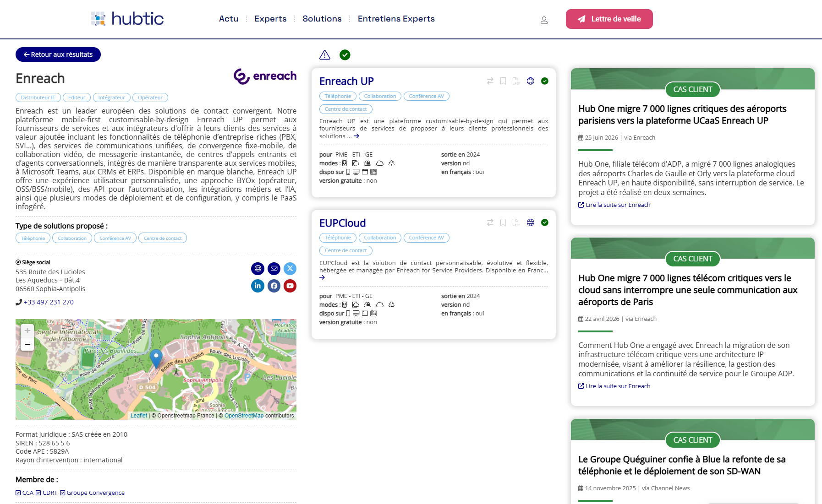Open the OpenStreetMap attribution link
This screenshot has height=504, width=822.
click(x=244, y=416)
